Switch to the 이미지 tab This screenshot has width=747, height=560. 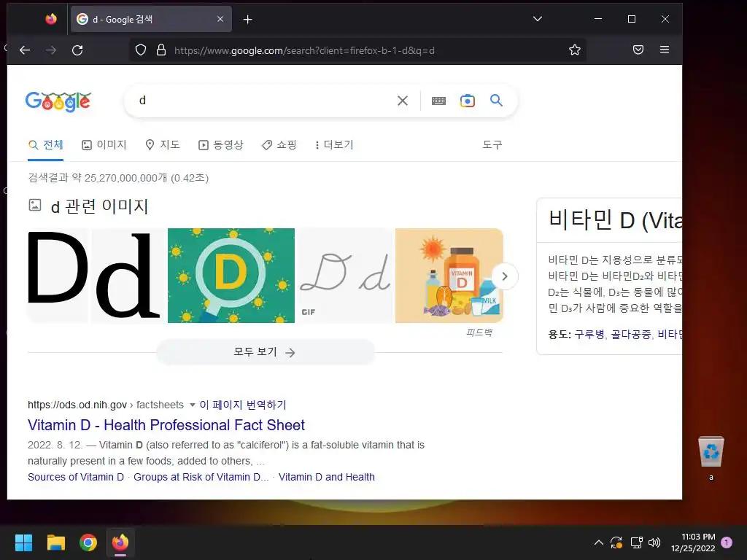click(104, 145)
